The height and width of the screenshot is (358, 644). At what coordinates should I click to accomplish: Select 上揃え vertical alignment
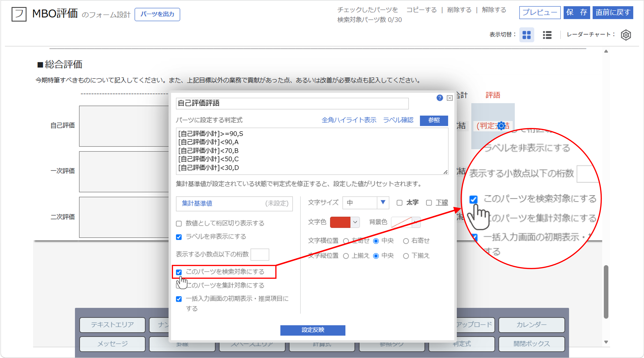pyautogui.click(x=346, y=256)
